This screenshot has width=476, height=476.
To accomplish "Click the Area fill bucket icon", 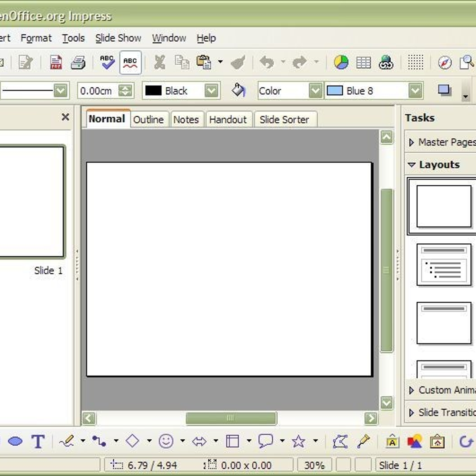I will [x=238, y=90].
